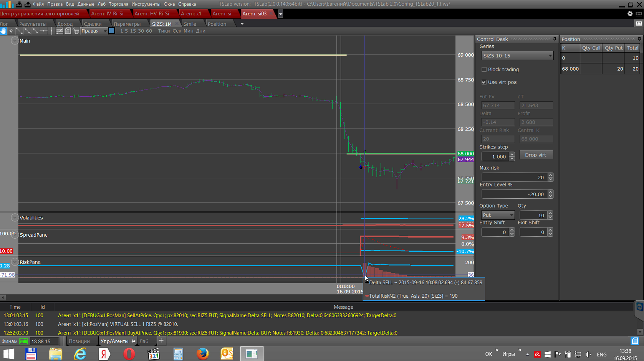Viewport: 644px width, 361px height.
Task: Switch to the Smile tab
Action: pos(190,24)
